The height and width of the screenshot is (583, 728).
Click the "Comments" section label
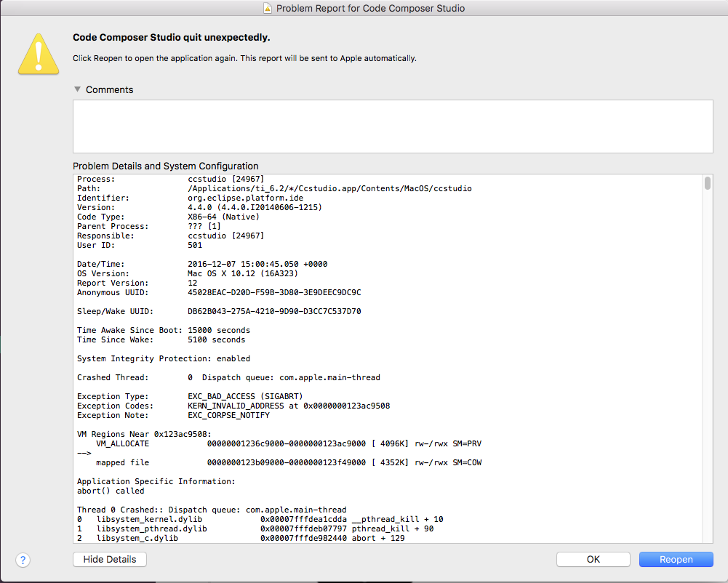click(109, 89)
